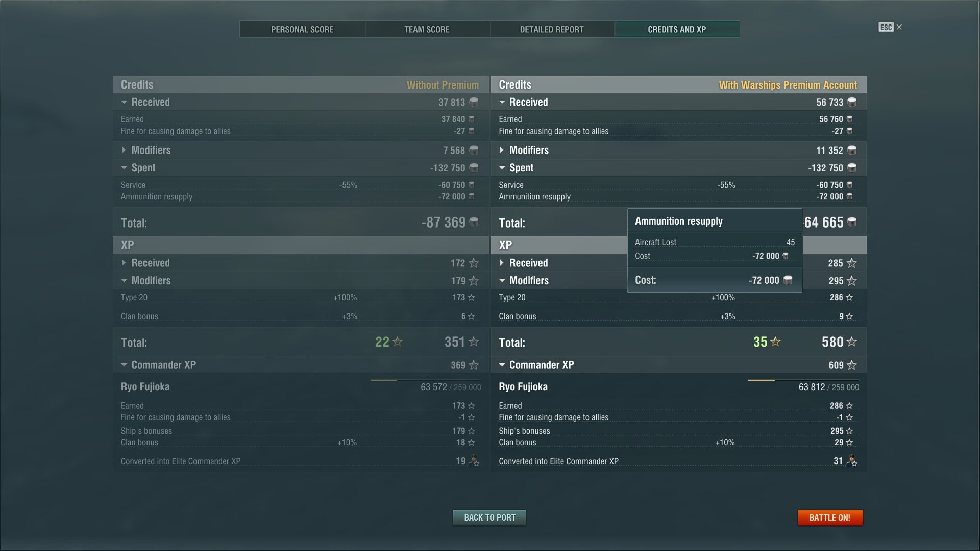Click Elite Commander XP icon beside 19
This screenshot has height=551, width=980.
click(x=474, y=461)
